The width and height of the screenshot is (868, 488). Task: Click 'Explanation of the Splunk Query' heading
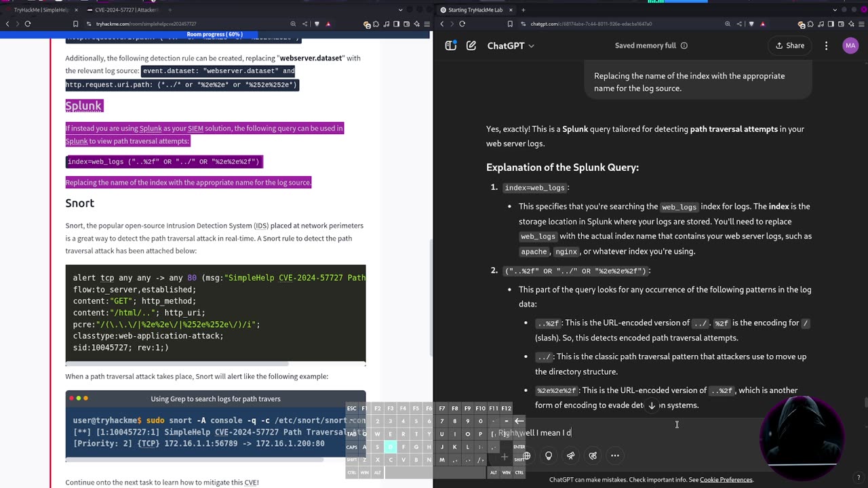562,167
